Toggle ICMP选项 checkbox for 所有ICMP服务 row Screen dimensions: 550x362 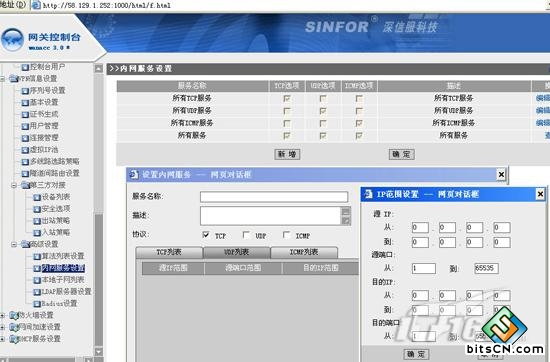click(359, 123)
